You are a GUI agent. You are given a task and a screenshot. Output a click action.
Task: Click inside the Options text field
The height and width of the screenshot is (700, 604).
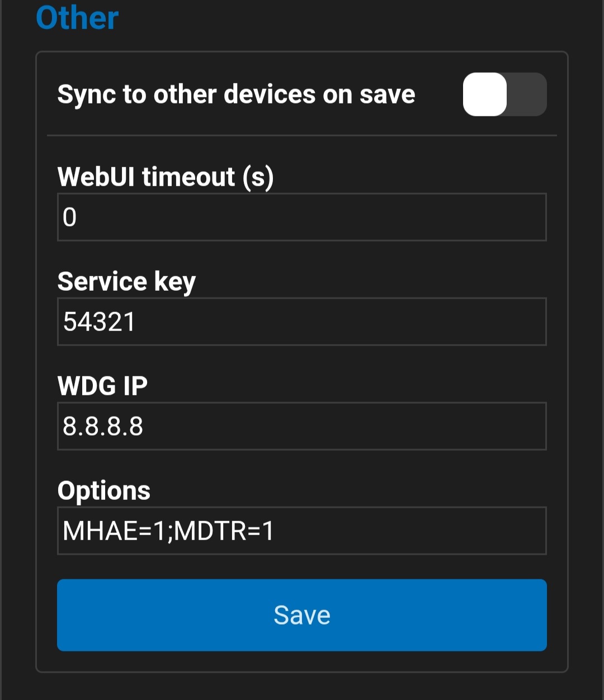pos(302,531)
